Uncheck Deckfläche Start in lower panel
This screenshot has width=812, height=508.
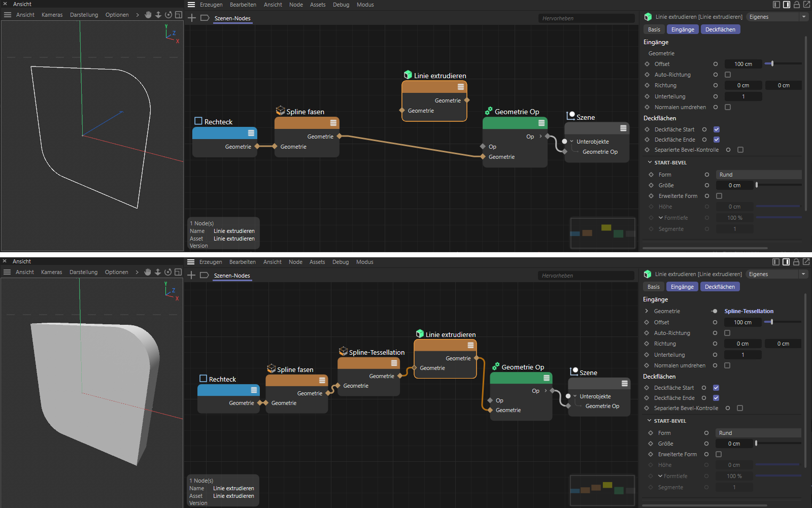pyautogui.click(x=716, y=388)
